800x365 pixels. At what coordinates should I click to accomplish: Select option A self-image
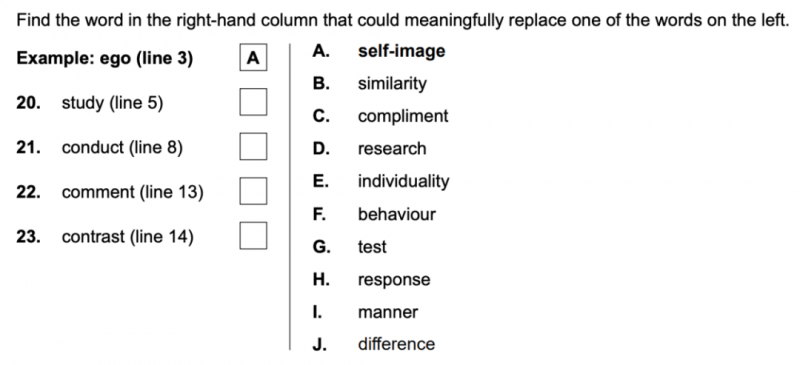pyautogui.click(x=379, y=51)
